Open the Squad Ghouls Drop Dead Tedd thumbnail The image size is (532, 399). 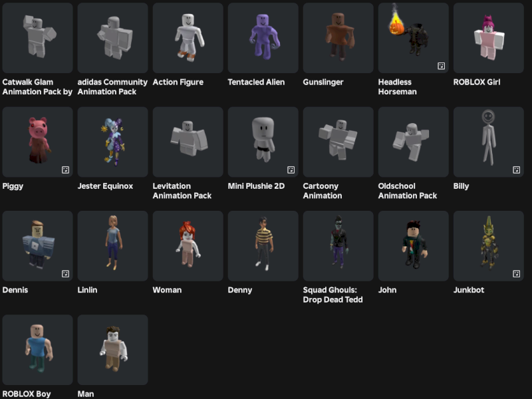pos(338,246)
